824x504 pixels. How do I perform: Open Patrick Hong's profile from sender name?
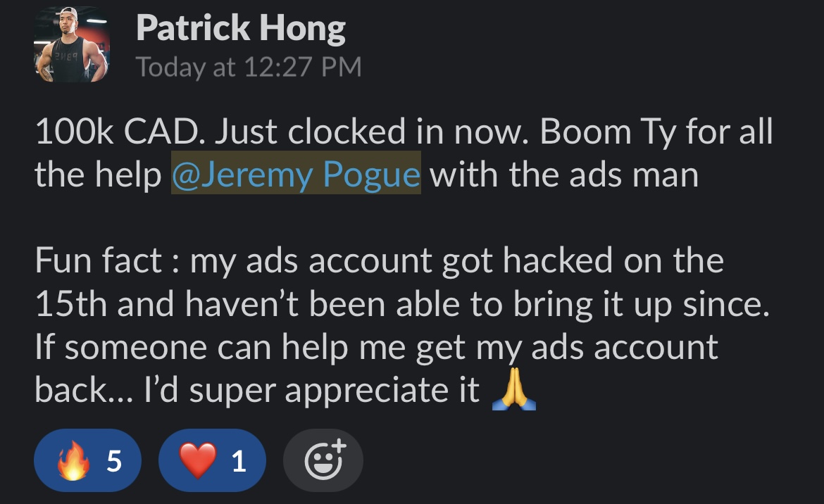pyautogui.click(x=241, y=28)
